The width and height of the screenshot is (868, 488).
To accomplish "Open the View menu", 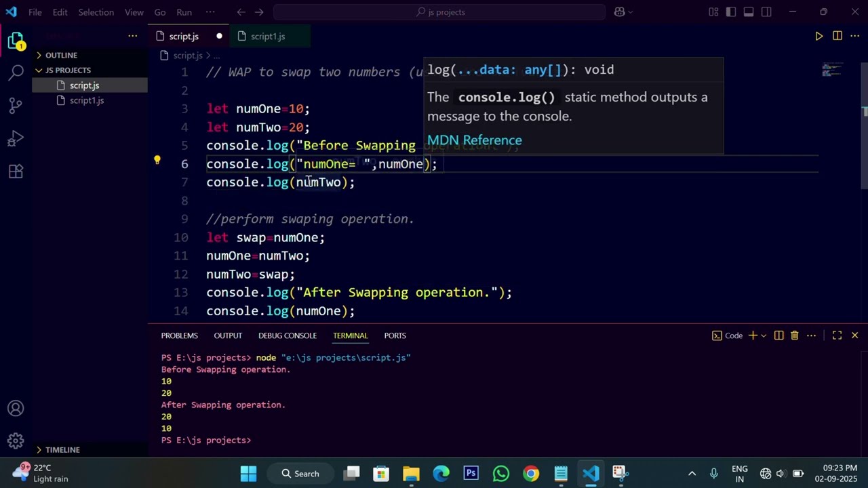I will pyautogui.click(x=134, y=12).
